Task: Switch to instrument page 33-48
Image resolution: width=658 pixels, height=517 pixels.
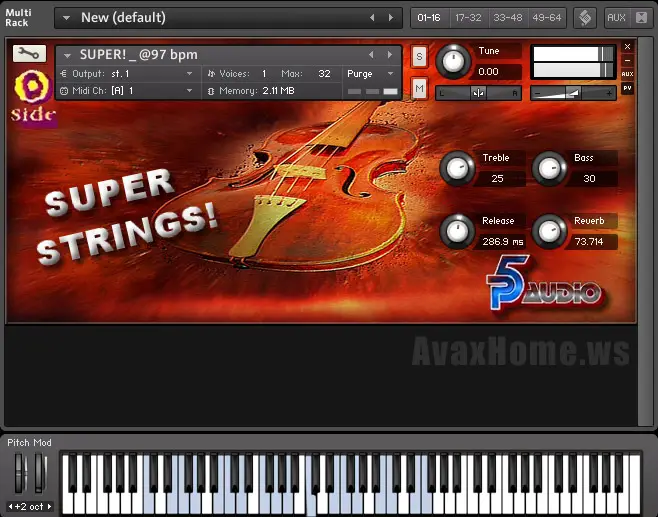Action: pyautogui.click(x=507, y=18)
